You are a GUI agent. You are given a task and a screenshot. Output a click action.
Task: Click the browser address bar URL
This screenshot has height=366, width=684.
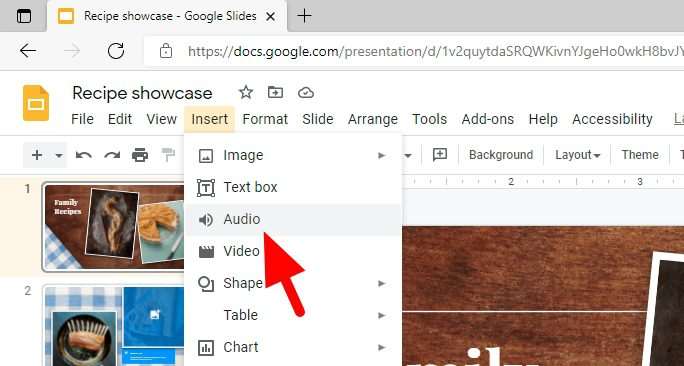pyautogui.click(x=435, y=51)
